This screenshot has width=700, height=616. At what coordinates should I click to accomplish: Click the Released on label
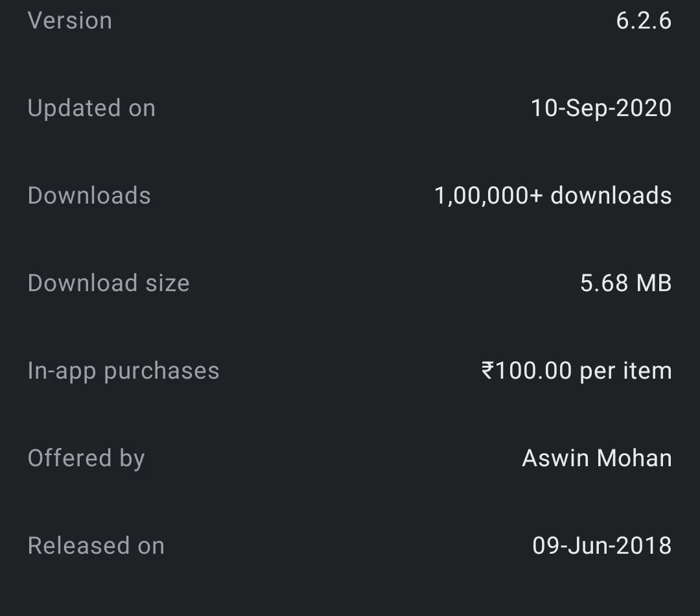coord(96,546)
